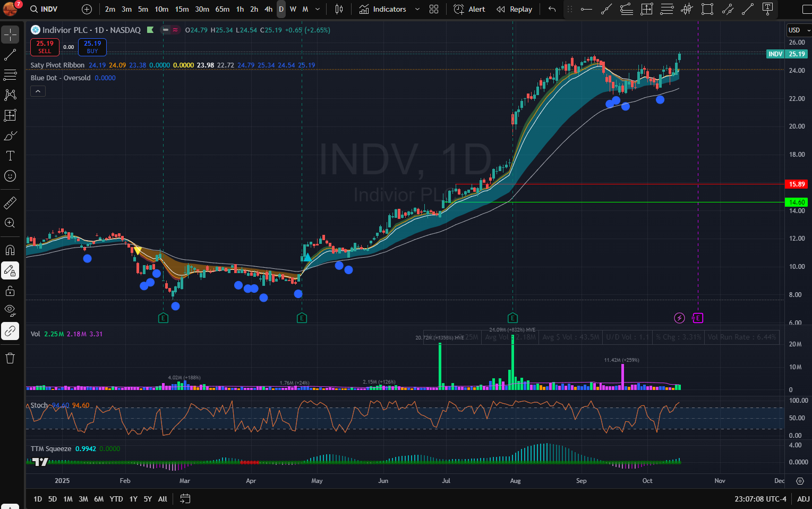The image size is (812, 509).
Task: Select the ruler measure tool
Action: point(10,202)
